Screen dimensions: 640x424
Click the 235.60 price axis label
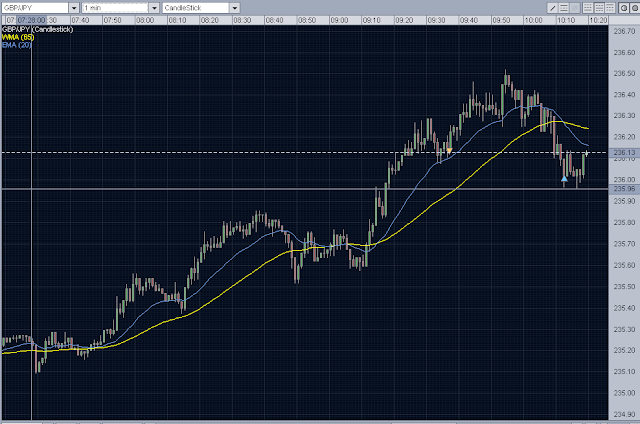tap(624, 265)
